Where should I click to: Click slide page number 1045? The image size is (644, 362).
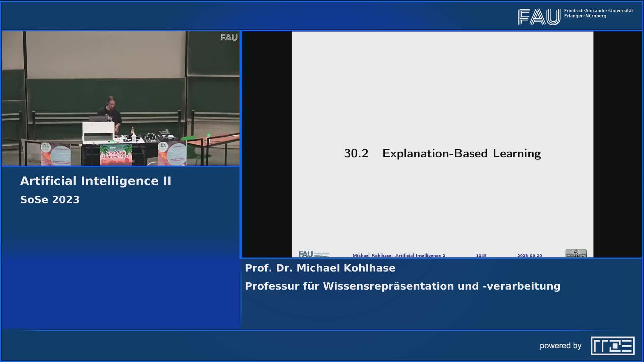coord(481,255)
